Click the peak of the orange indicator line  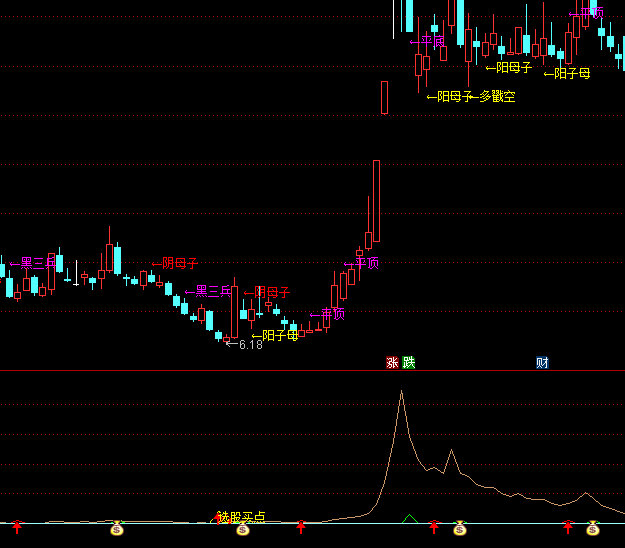401,391
